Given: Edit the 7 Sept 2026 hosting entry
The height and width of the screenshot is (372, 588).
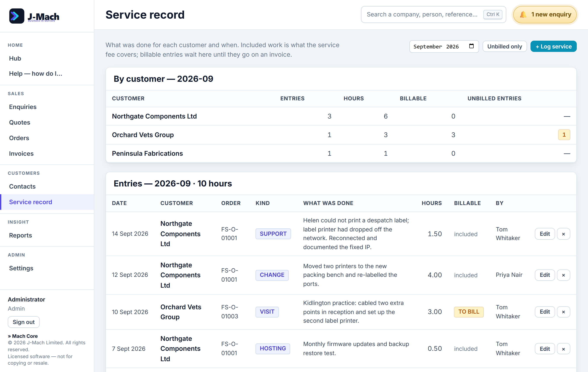Looking at the screenshot, I should pos(545,349).
